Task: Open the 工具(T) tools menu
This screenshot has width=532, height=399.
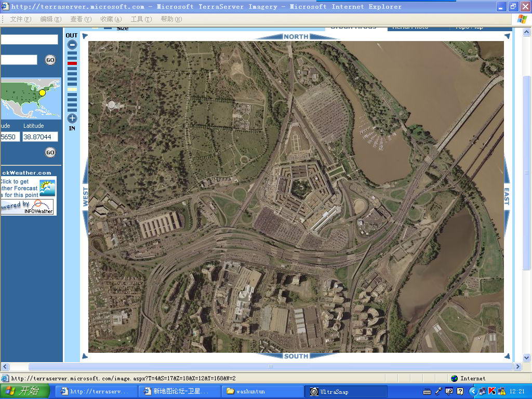Action: click(141, 19)
